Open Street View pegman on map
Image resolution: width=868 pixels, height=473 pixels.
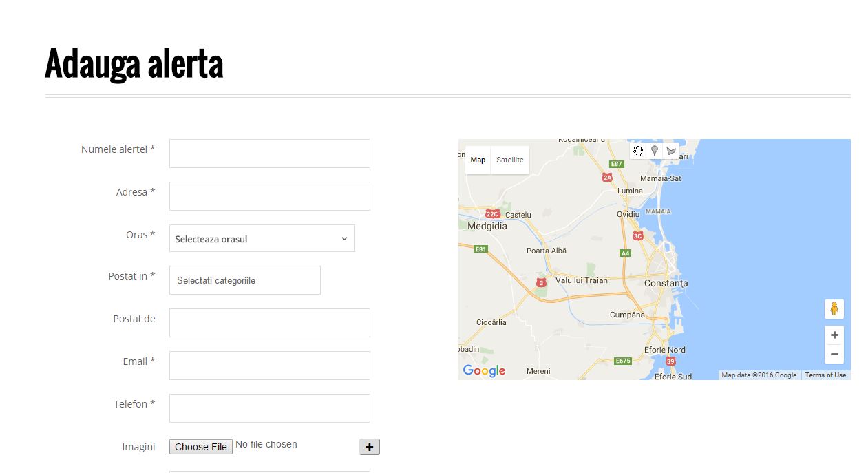(834, 309)
